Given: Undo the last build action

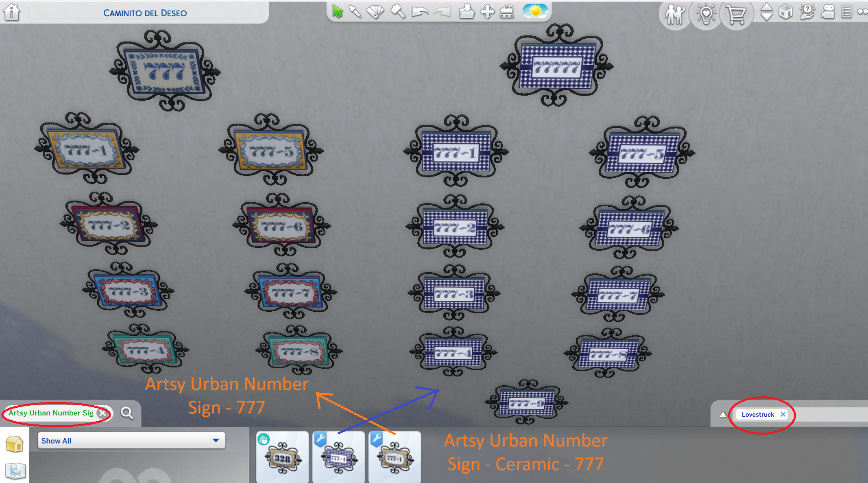Looking at the screenshot, I should coord(420,12).
